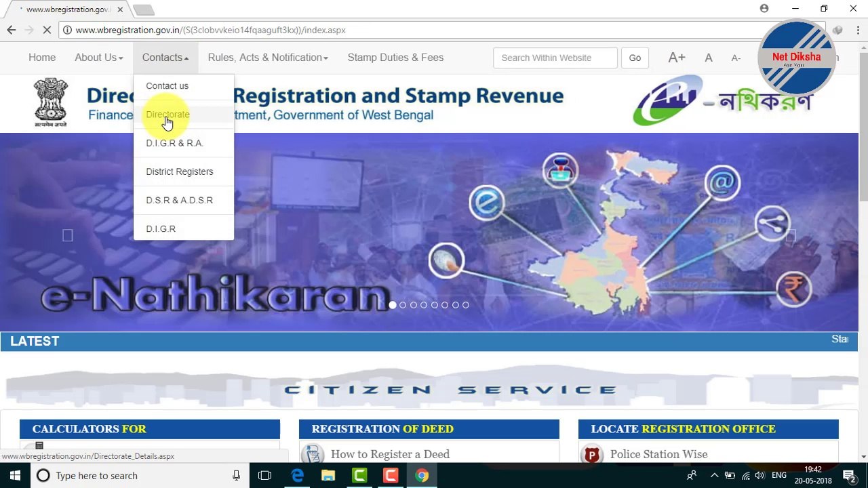Click the site information icon in address bar

(66, 30)
